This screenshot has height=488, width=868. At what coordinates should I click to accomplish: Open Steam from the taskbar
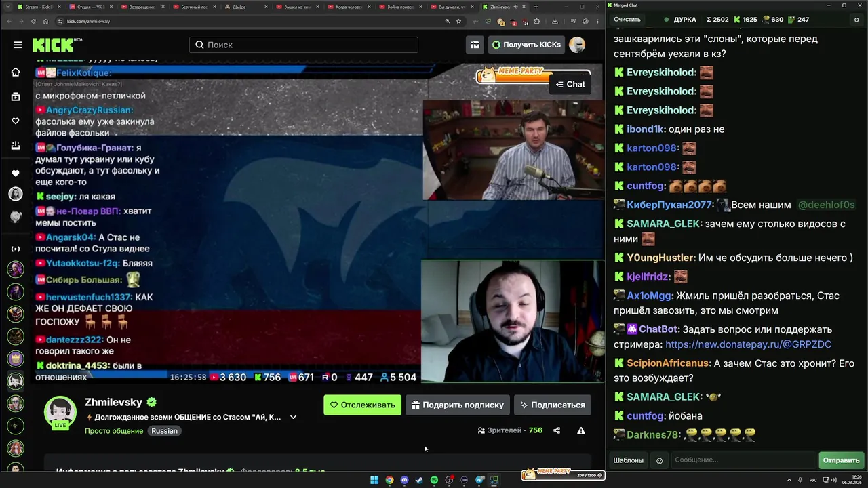(x=419, y=480)
